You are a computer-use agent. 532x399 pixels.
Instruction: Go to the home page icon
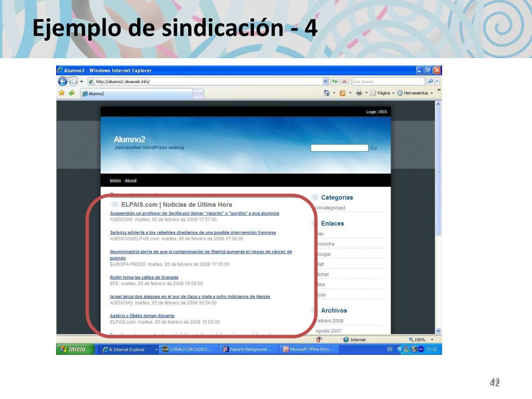[326, 93]
